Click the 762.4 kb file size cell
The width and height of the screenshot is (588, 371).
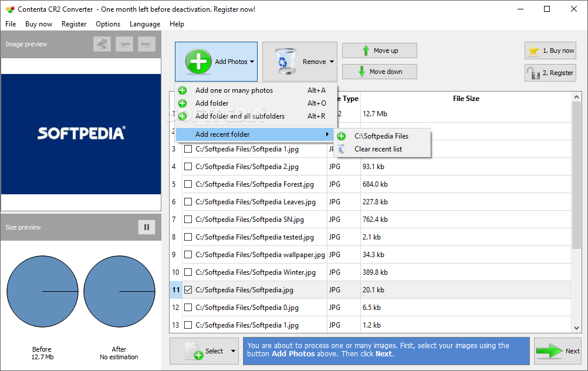pos(466,220)
